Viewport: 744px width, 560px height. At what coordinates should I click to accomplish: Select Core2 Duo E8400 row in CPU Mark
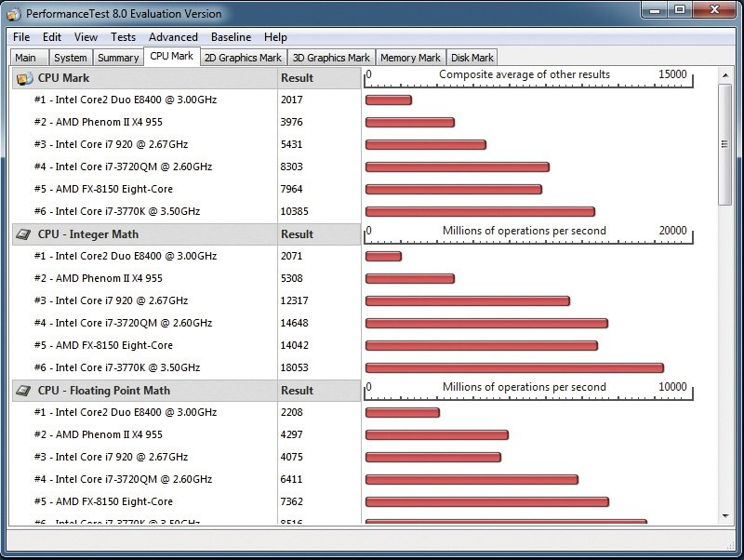point(126,100)
